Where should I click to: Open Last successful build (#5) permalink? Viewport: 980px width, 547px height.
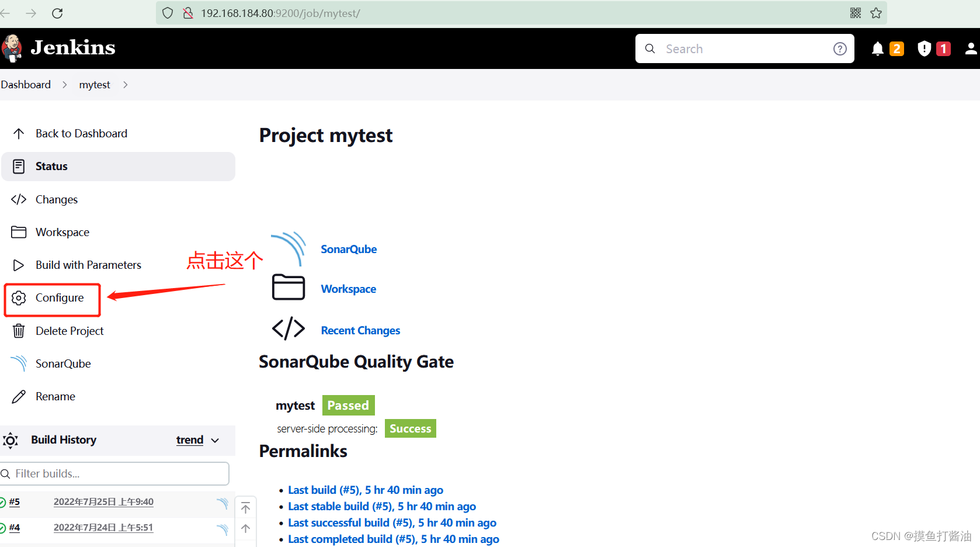click(x=392, y=522)
